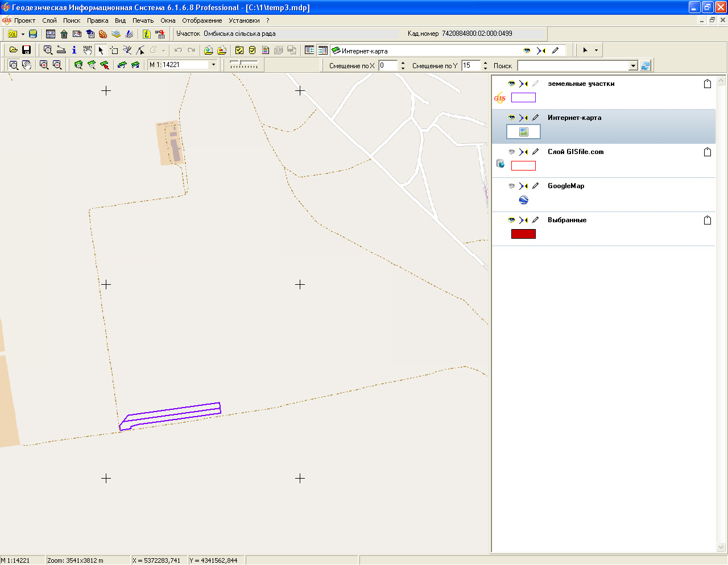Screen dimensions: 728x565
Task: Click the Google Earth globe icon under GoogleMap
Action: point(524,200)
